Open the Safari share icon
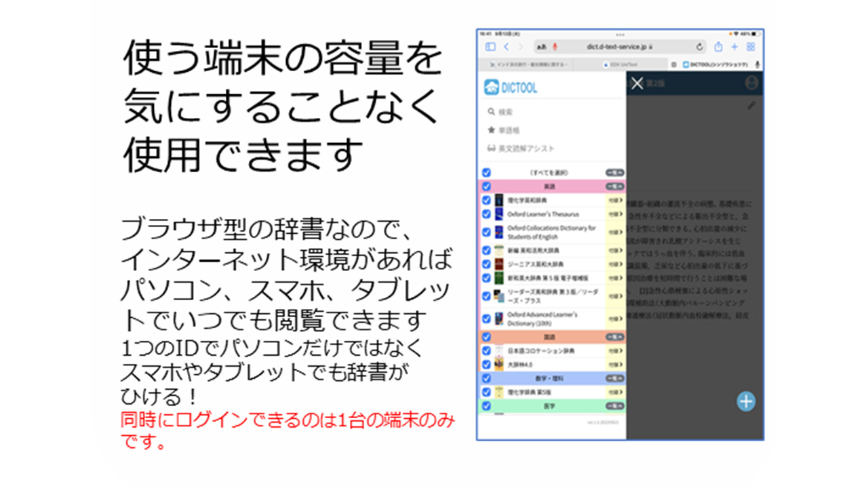 point(718,47)
